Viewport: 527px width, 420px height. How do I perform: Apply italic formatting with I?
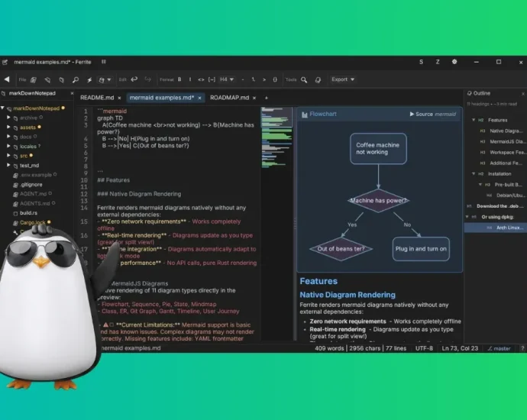pos(190,79)
